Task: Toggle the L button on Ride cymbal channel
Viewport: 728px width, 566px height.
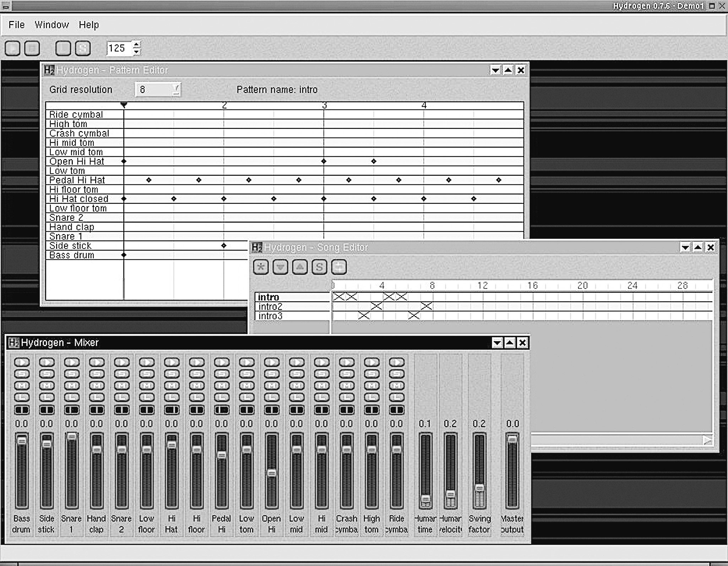Action: (x=397, y=397)
